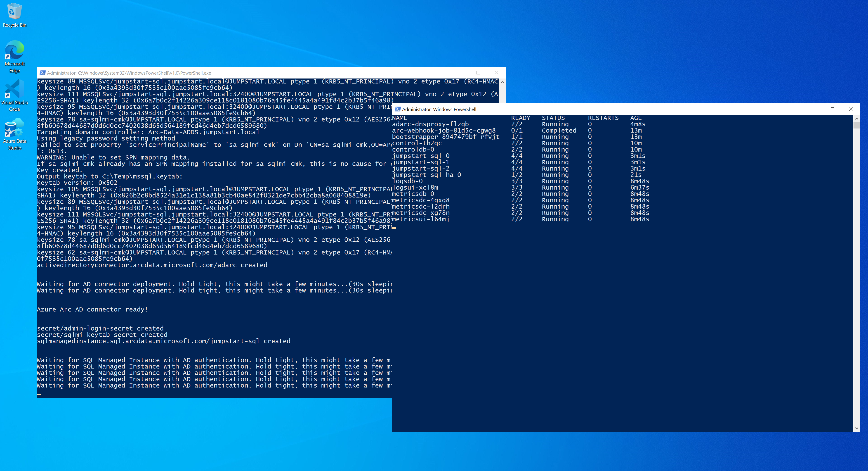
Task: Click scroll-up arrow in back PowerShell window
Action: [502, 82]
